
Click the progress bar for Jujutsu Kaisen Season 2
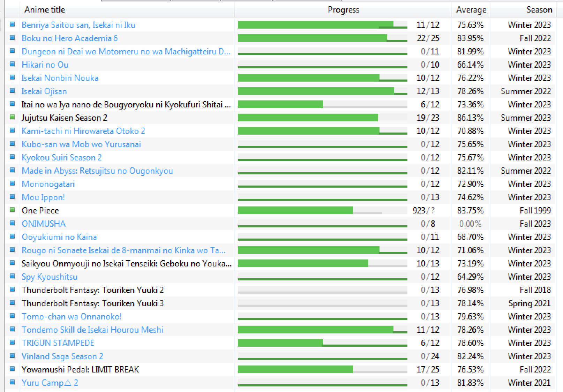(323, 118)
